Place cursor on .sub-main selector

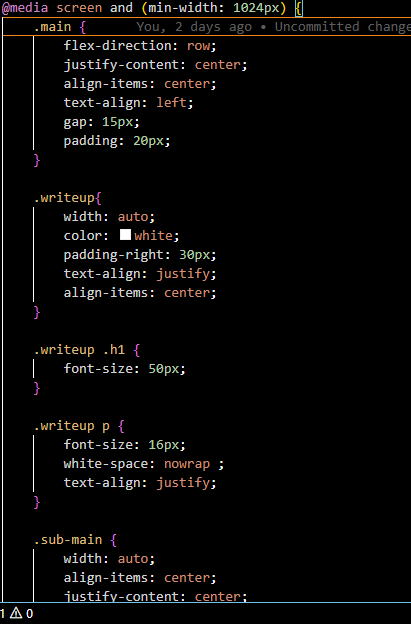(x=68, y=540)
